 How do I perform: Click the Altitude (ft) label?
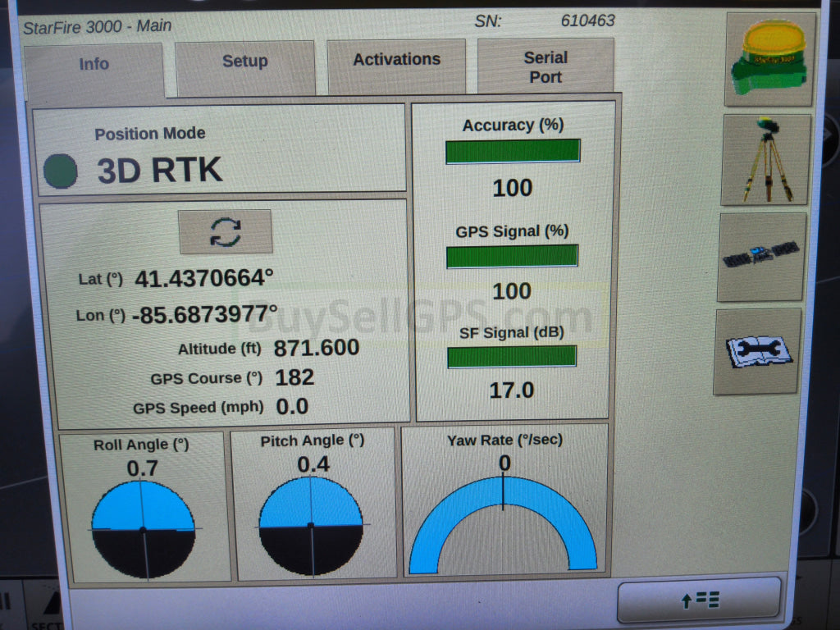(x=220, y=349)
